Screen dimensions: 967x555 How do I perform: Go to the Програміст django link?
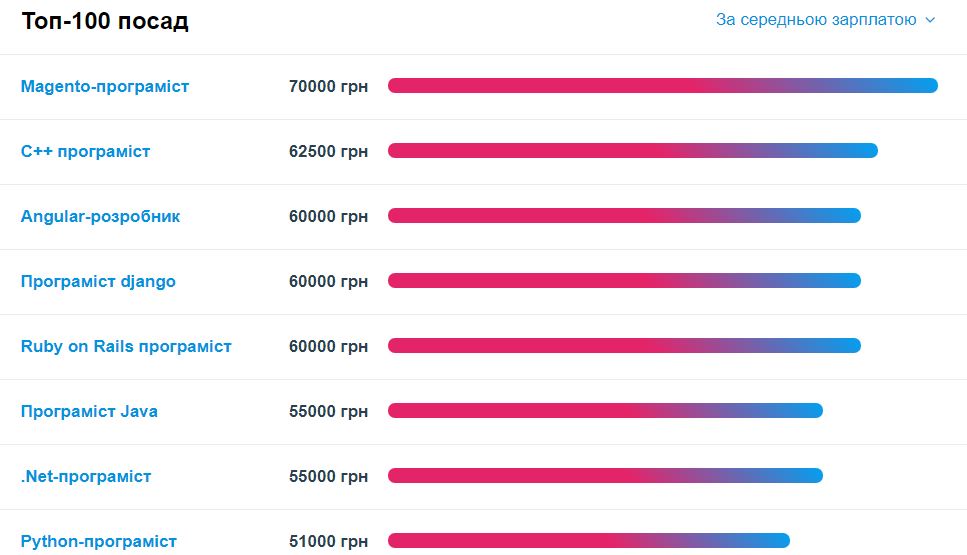(x=98, y=281)
